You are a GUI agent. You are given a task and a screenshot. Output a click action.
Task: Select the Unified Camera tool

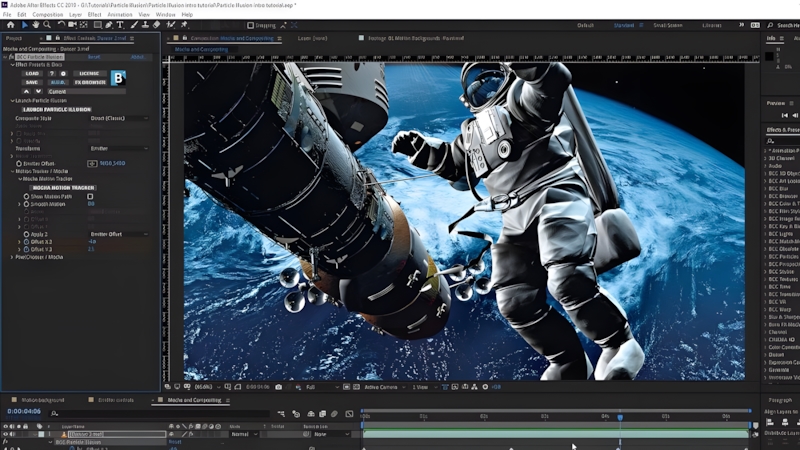click(72, 24)
